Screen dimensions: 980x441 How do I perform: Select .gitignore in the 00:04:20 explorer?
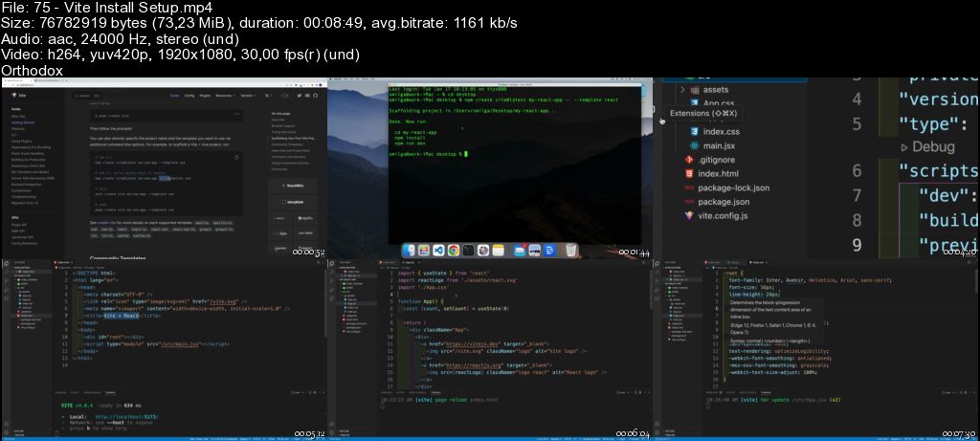click(x=716, y=160)
